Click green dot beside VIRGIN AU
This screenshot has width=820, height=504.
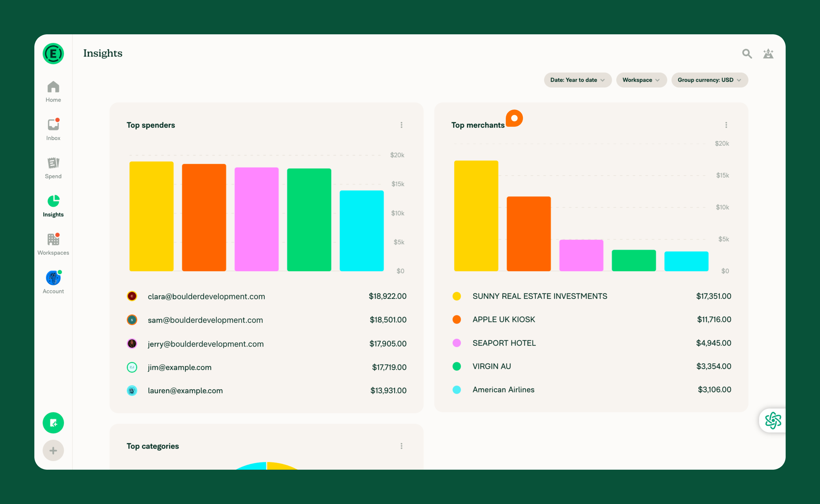coord(457,366)
